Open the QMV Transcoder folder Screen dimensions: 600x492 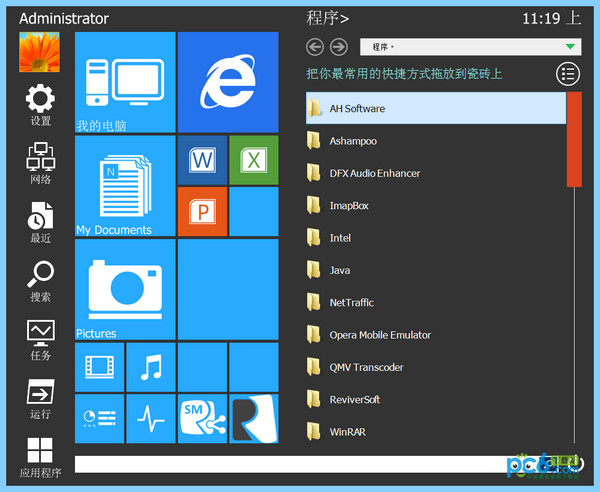click(436, 367)
